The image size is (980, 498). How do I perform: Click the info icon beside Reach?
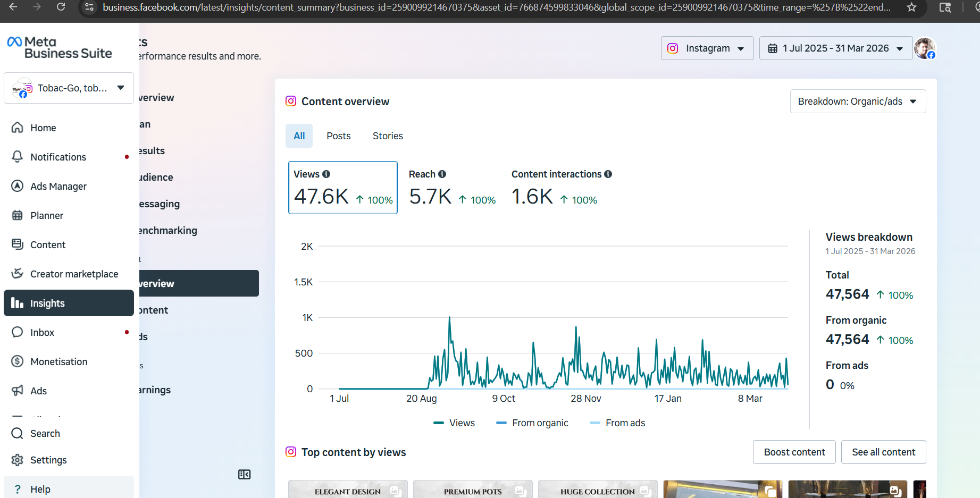pos(442,174)
